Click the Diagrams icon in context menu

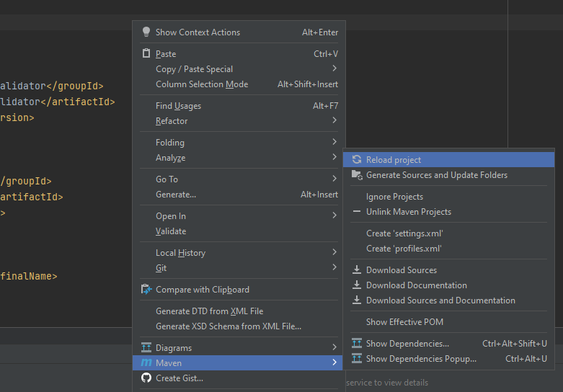(x=146, y=347)
